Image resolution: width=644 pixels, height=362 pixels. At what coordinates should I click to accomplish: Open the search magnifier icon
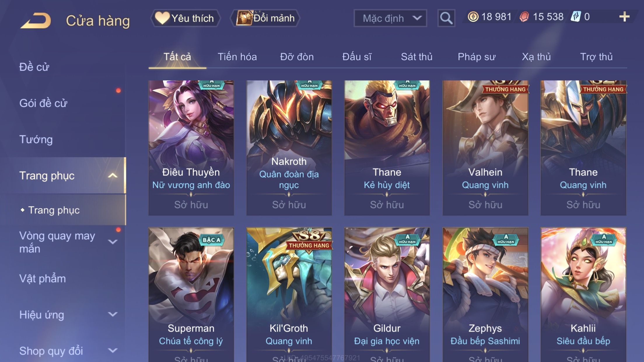pyautogui.click(x=446, y=18)
